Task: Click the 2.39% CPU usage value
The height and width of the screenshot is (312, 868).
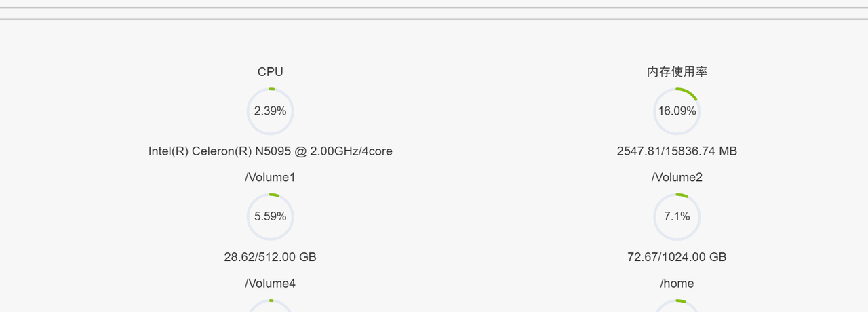Action: pyautogui.click(x=270, y=111)
